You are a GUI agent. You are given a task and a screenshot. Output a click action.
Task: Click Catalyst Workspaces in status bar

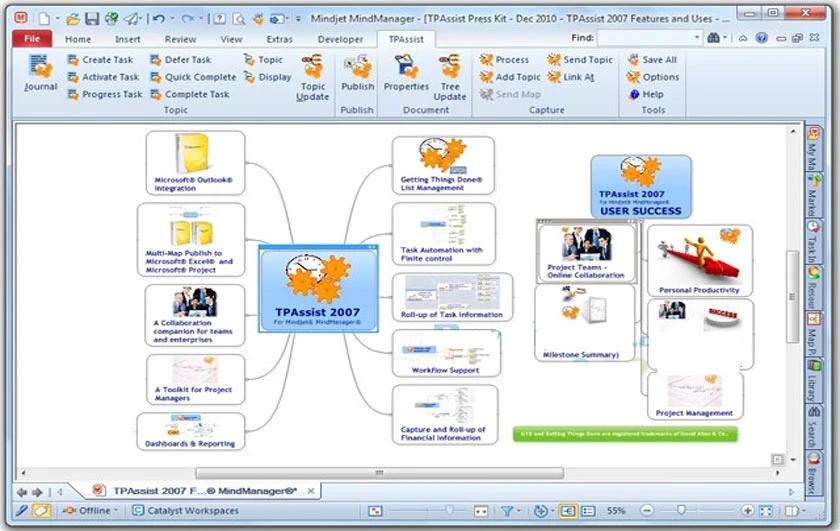coord(185,511)
